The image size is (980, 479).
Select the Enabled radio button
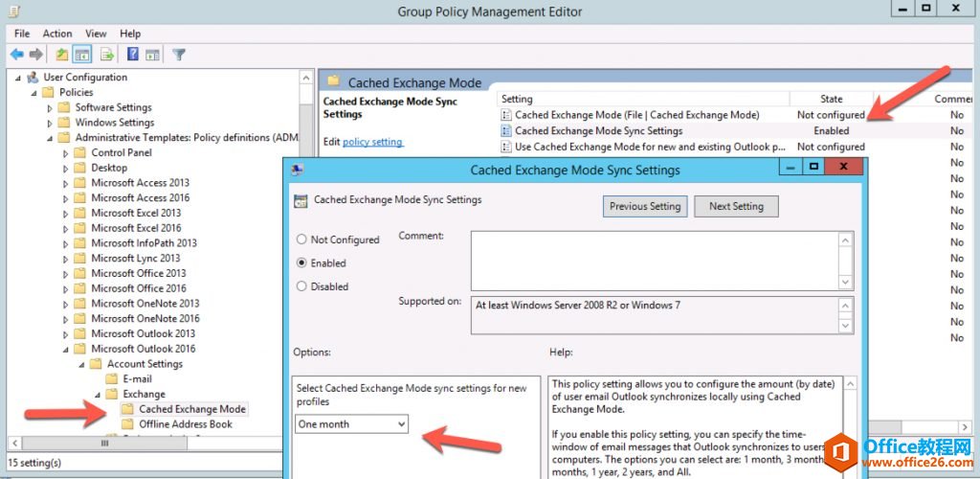pyautogui.click(x=302, y=262)
